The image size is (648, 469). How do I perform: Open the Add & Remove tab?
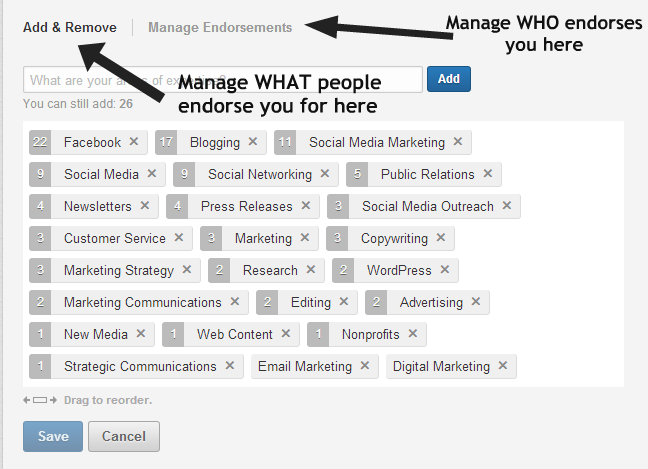69,27
